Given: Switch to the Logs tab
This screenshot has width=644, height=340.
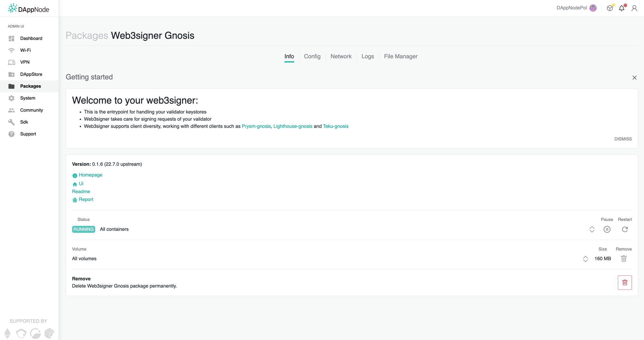Looking at the screenshot, I should [x=368, y=57].
